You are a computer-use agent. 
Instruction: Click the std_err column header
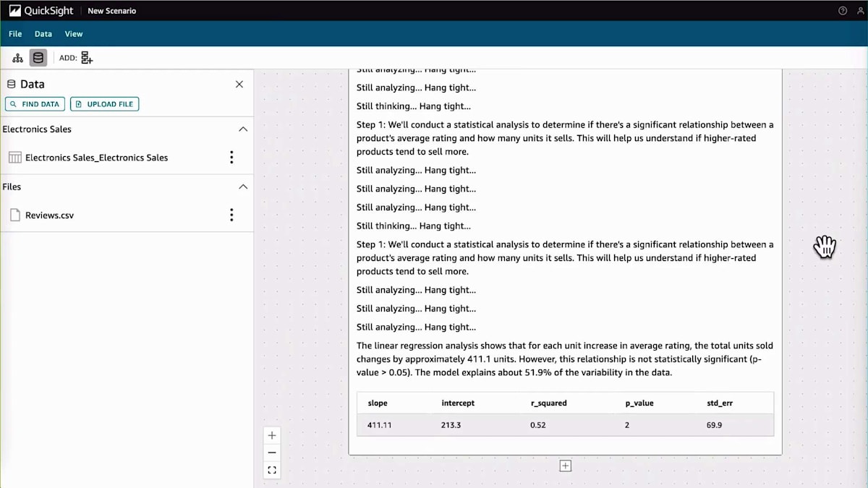tap(720, 403)
